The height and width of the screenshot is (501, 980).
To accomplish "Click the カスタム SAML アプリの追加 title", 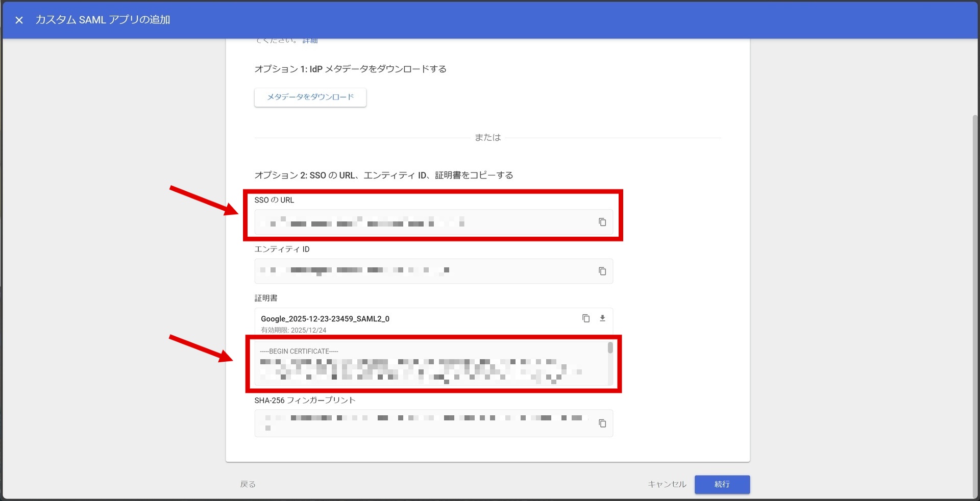I will pos(103,20).
